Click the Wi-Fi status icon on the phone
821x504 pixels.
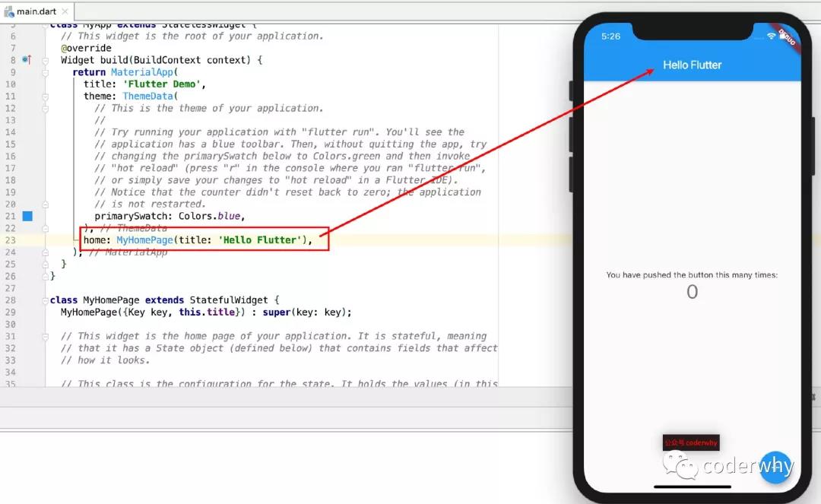point(771,36)
